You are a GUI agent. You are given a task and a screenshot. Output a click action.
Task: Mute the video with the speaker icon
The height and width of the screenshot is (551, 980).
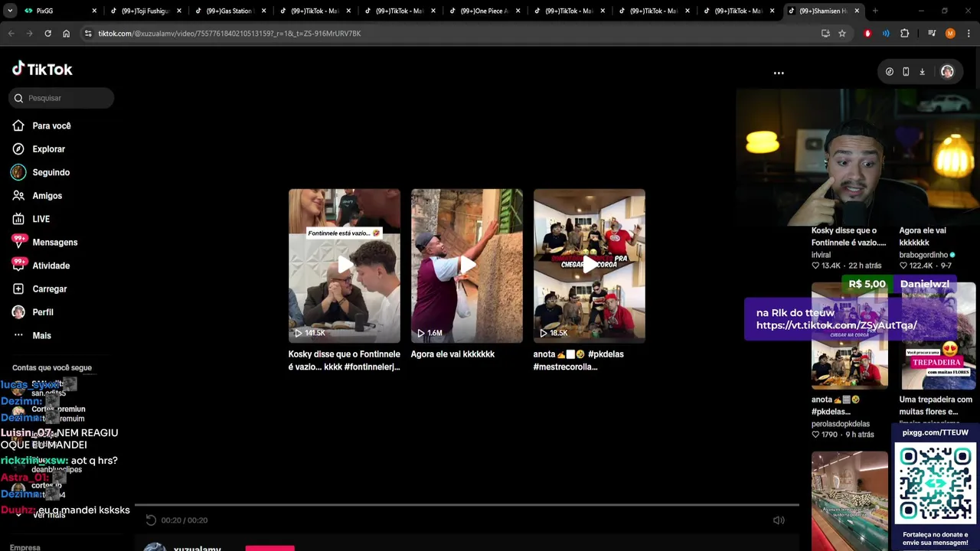click(x=779, y=520)
